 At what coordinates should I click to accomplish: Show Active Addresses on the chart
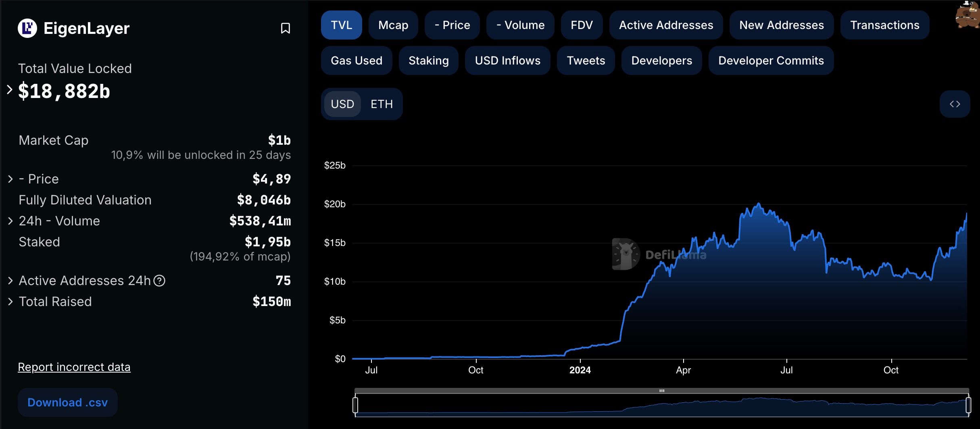tap(666, 25)
